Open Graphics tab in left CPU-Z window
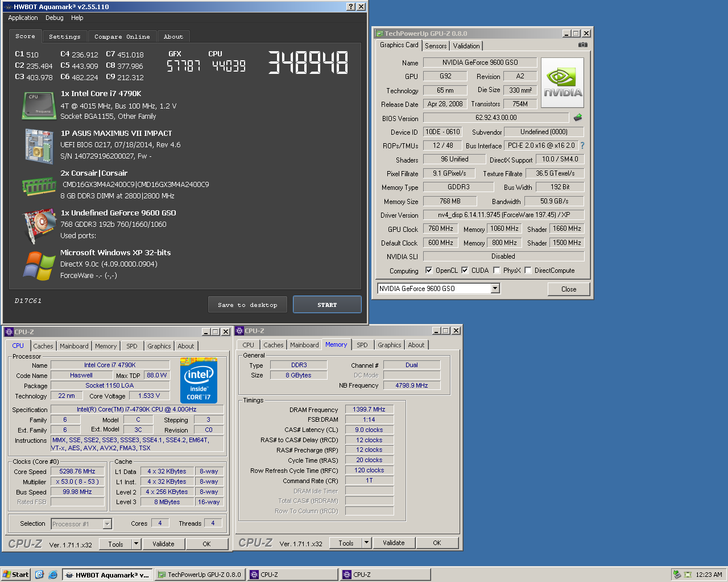The height and width of the screenshot is (582, 728). pyautogui.click(x=159, y=346)
